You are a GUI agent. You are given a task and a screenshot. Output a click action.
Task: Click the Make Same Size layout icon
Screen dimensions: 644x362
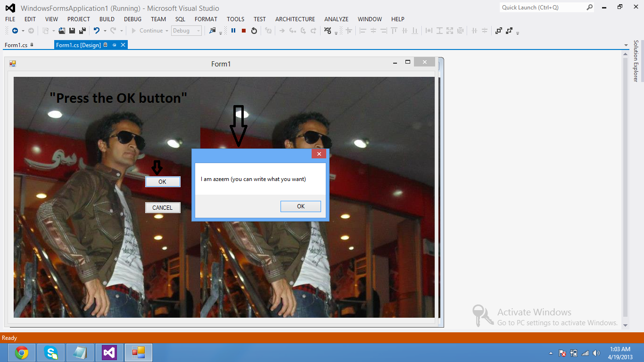450,30
